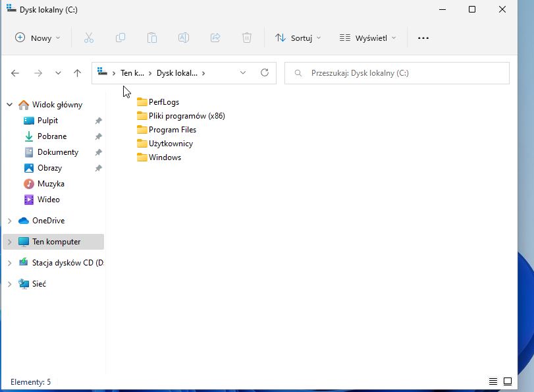Click the Paste clipboard icon

click(152, 38)
